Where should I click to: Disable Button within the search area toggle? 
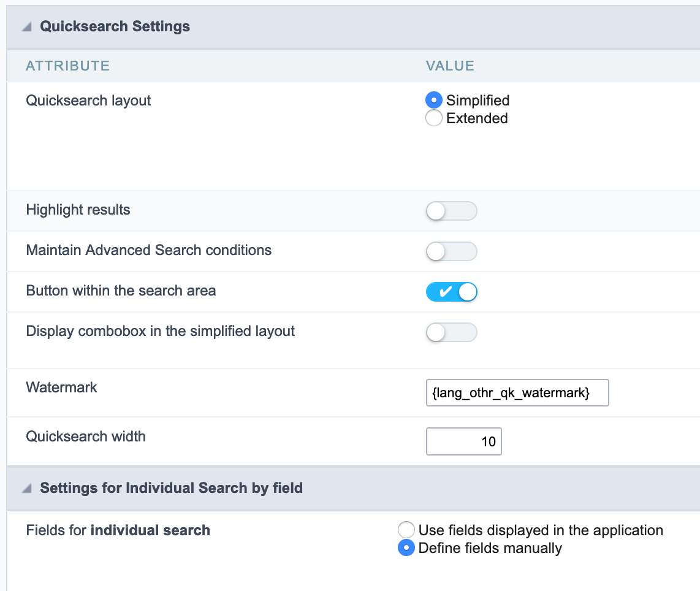pyautogui.click(x=451, y=292)
